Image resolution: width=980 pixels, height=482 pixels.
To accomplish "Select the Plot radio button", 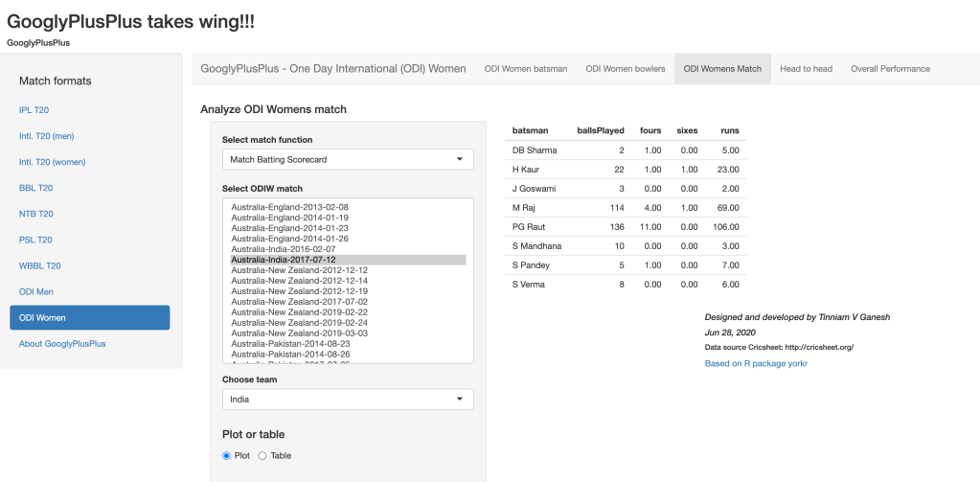I will (x=227, y=455).
